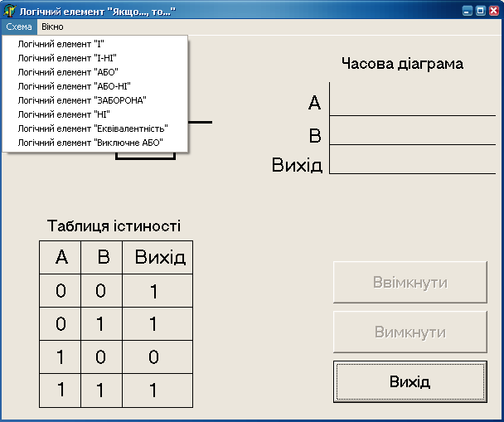Select Логічний елемент "НІ"
This screenshot has width=504, height=422.
(94, 114)
